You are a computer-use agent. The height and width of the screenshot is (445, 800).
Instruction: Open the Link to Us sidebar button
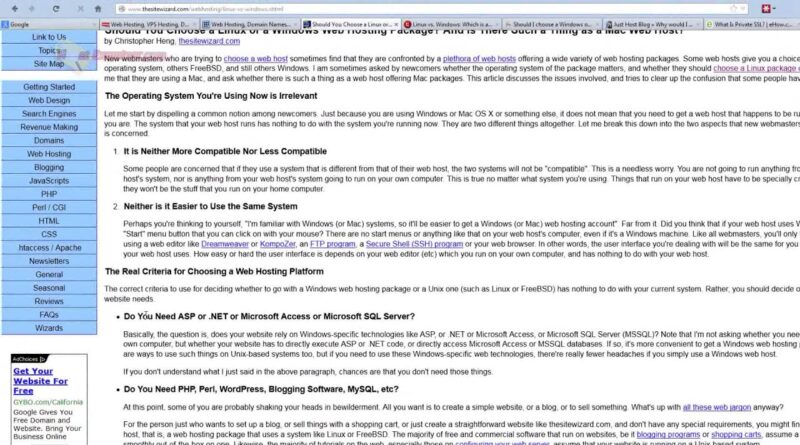point(49,37)
